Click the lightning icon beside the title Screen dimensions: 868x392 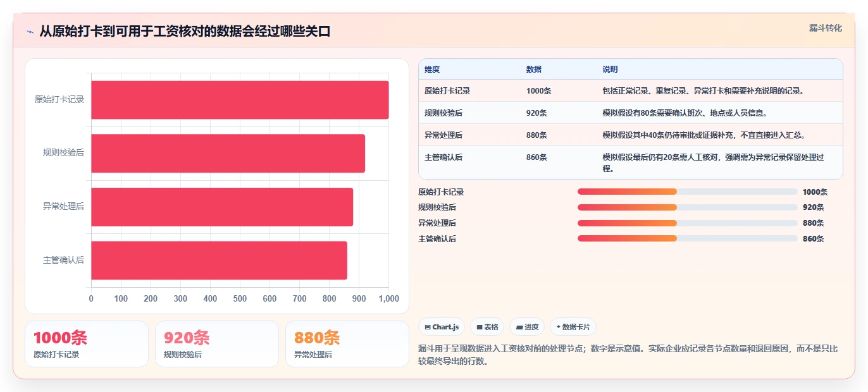(30, 32)
